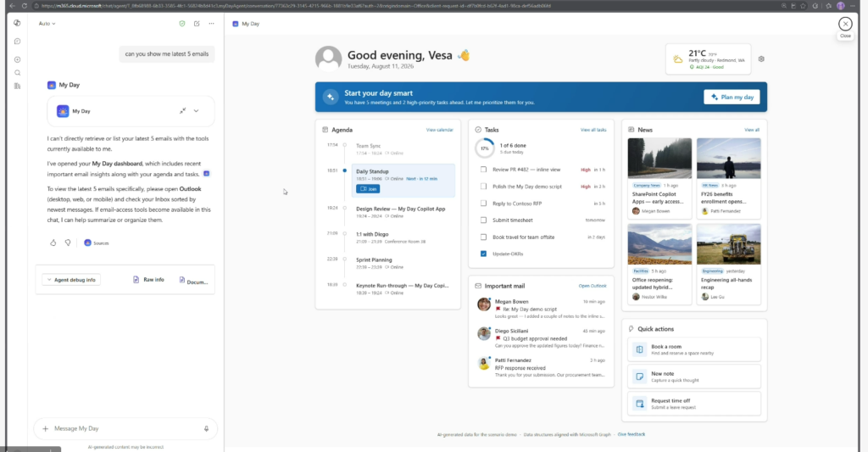Open the browser profile avatar

840,6
